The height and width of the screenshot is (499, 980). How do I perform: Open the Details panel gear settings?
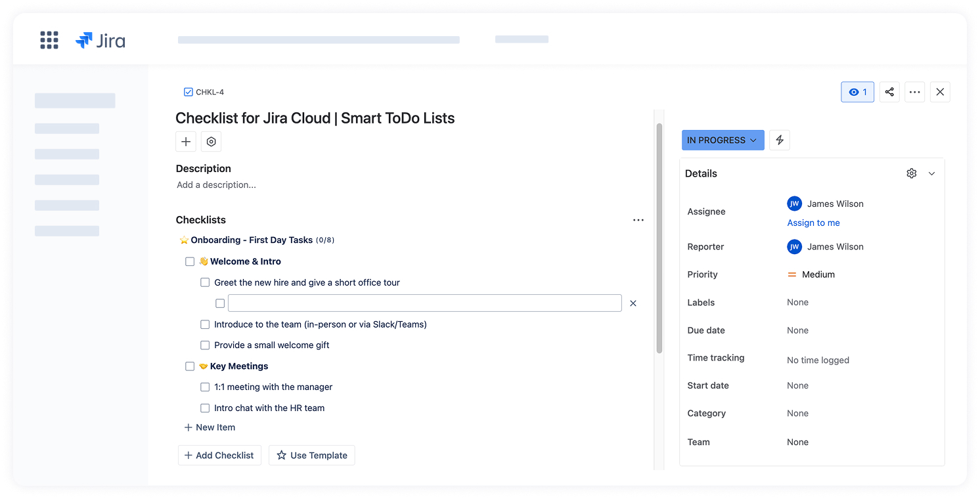pyautogui.click(x=911, y=173)
